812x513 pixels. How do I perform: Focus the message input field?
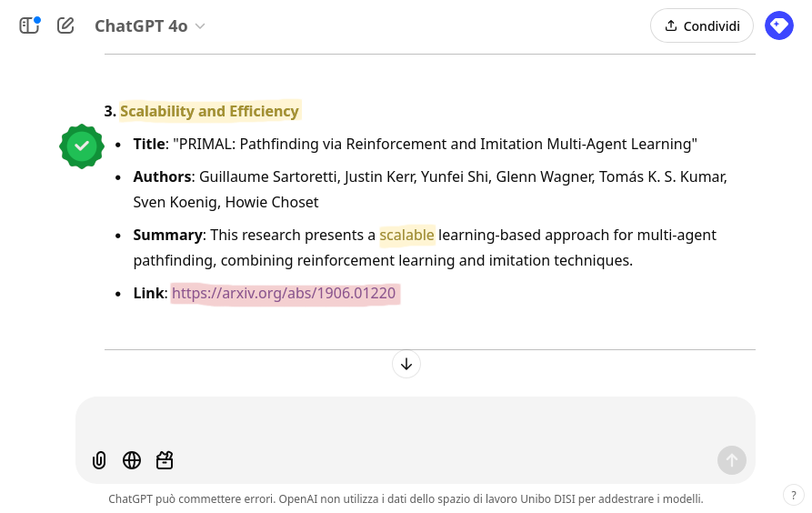tap(416, 421)
